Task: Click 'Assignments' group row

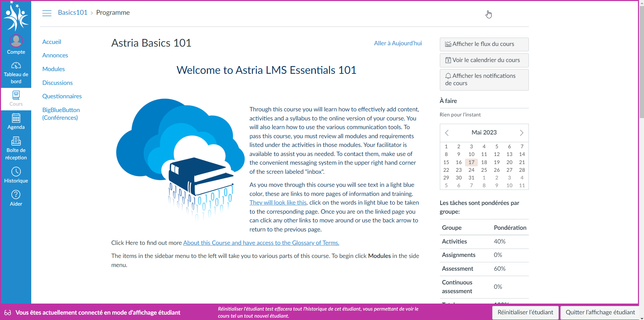Action: [484, 255]
